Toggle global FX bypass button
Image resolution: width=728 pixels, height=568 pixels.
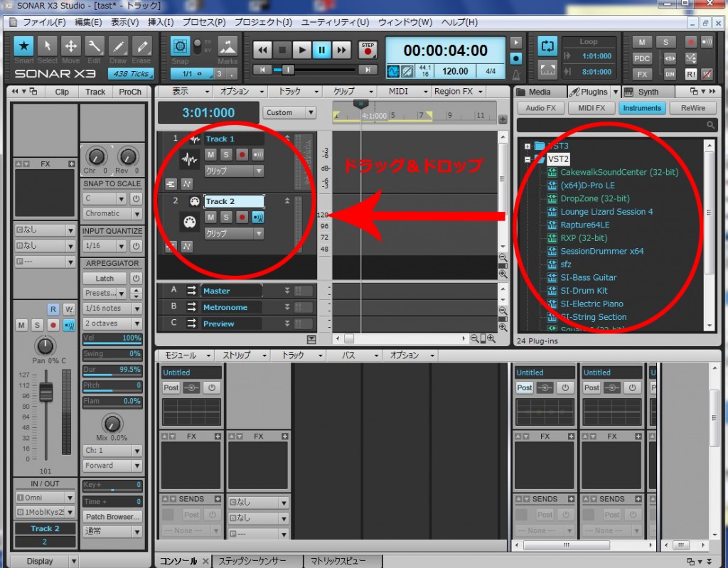[642, 75]
